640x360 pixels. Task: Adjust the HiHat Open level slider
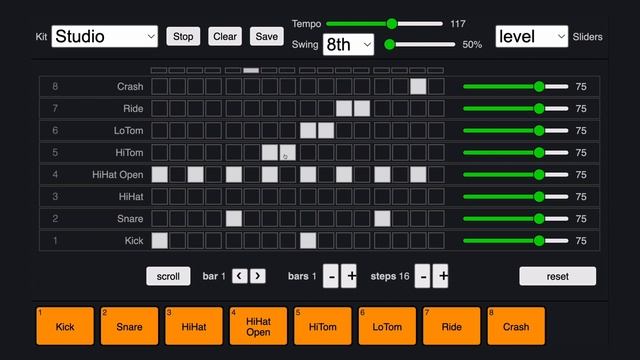tap(516, 175)
